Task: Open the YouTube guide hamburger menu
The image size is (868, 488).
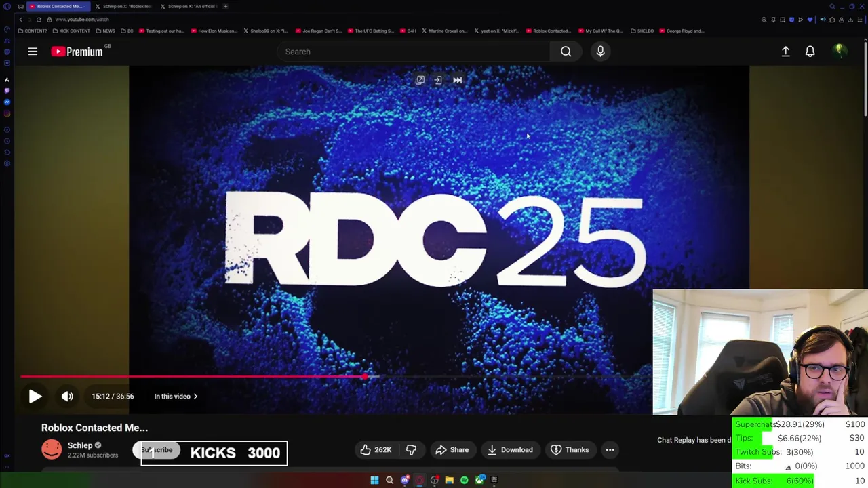Action: [33, 52]
